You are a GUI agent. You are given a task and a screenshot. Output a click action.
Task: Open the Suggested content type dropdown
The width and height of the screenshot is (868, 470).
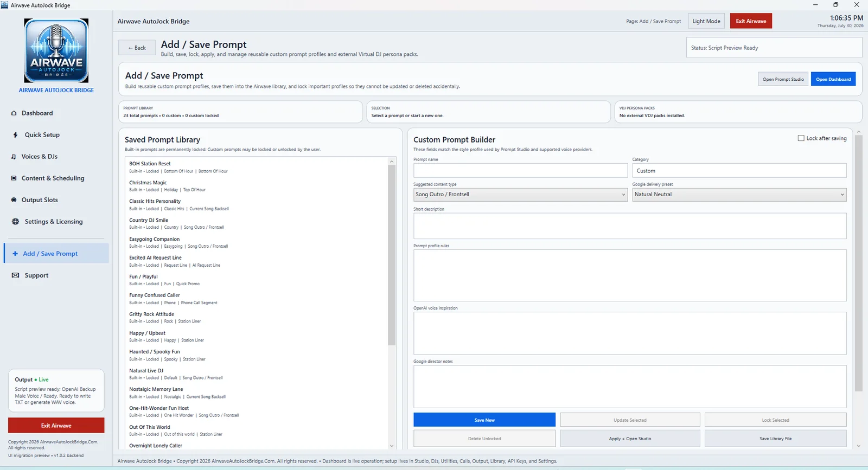(520, 195)
